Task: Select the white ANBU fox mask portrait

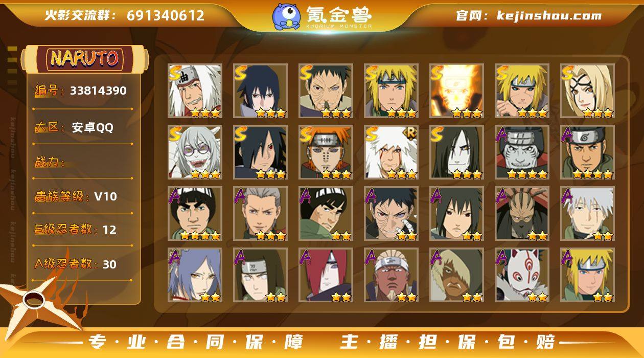Action: [522, 275]
